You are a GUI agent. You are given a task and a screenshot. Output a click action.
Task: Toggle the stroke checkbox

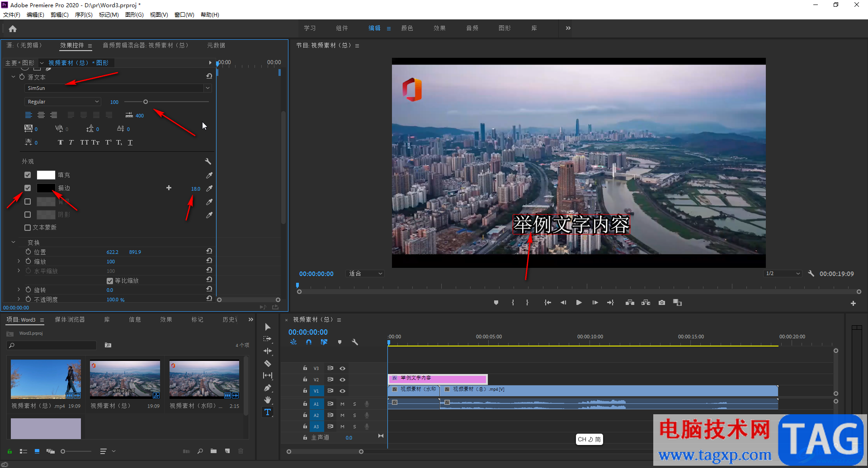point(28,188)
